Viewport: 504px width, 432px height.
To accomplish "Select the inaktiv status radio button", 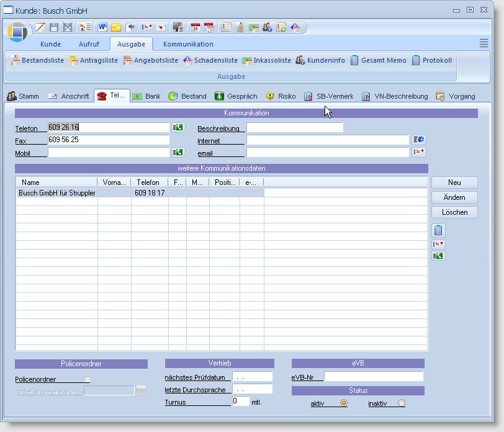I will tap(401, 403).
